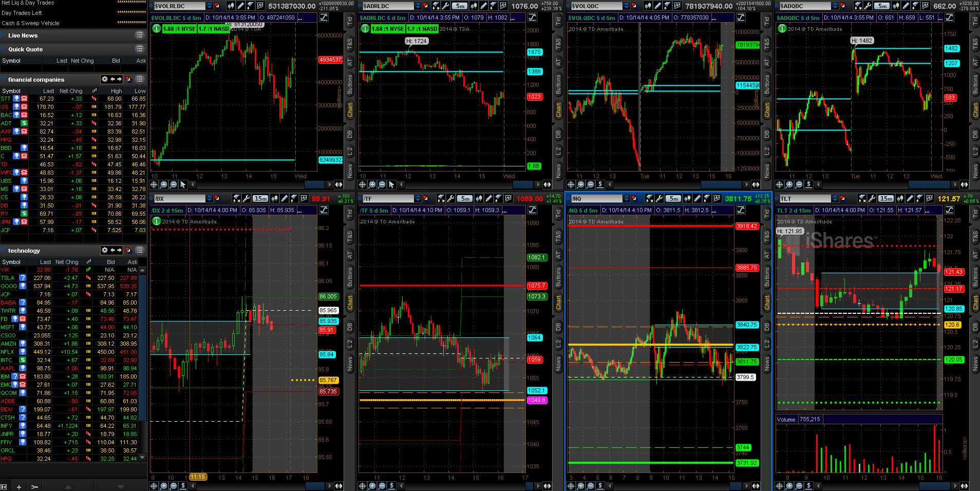Click right arrow in technology watchlist header

coord(119,250)
